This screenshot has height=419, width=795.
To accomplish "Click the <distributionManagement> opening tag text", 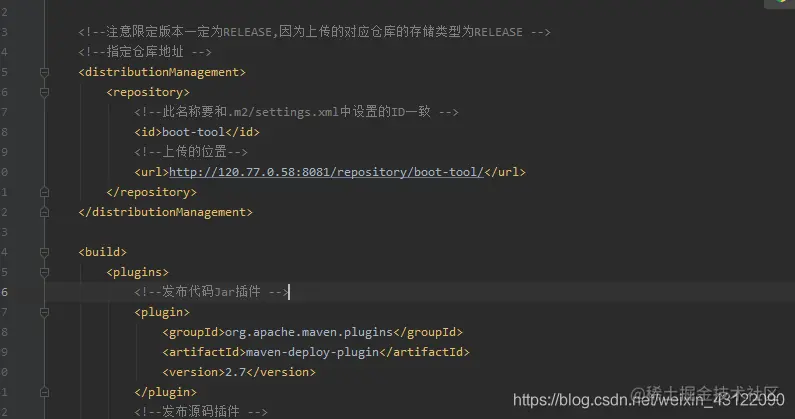I will coord(162,73).
